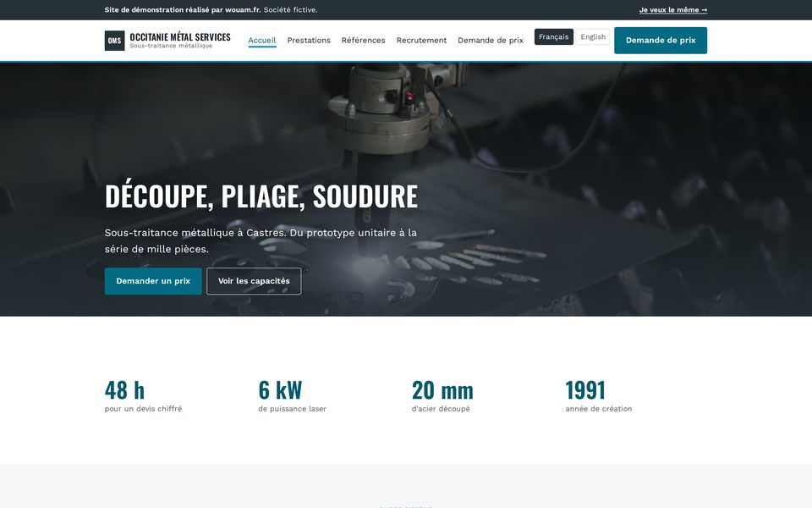Click the '6 kW' statistic
The image size is (812, 508).
point(280,389)
